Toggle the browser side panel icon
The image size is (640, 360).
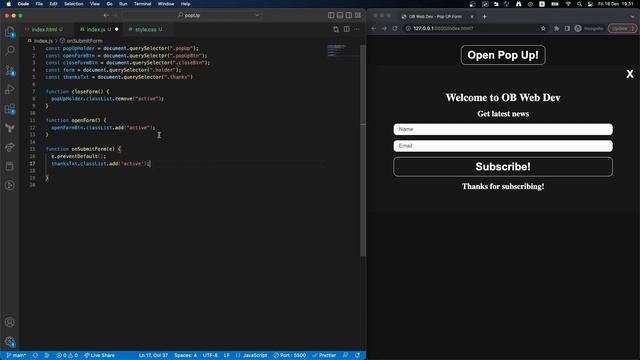567,29
